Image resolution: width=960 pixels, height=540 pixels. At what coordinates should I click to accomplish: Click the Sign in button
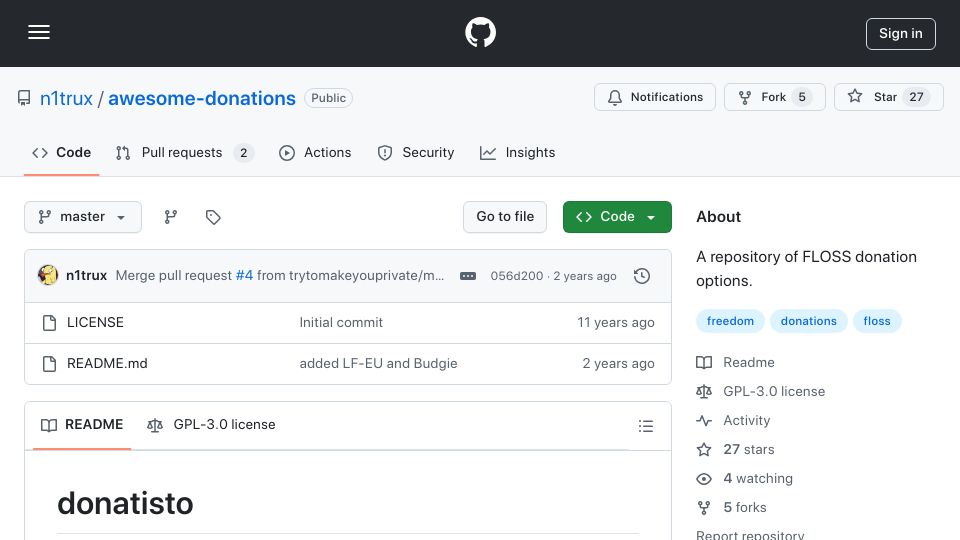pos(901,34)
